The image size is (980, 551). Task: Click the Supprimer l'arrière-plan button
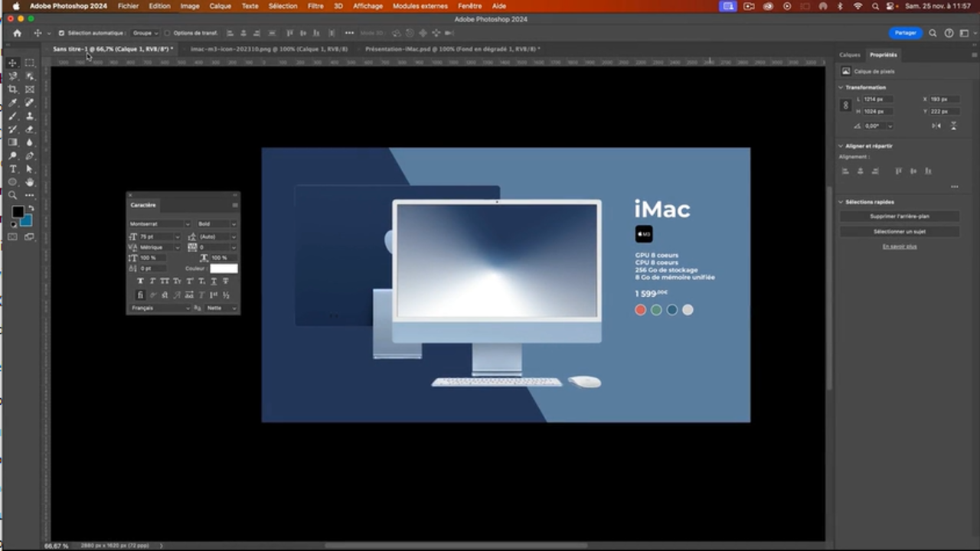pyautogui.click(x=899, y=216)
